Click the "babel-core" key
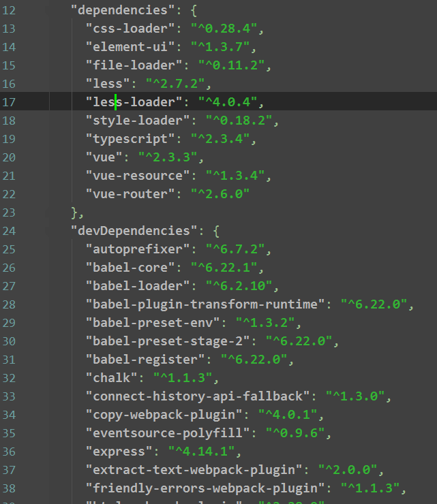 coord(130,268)
